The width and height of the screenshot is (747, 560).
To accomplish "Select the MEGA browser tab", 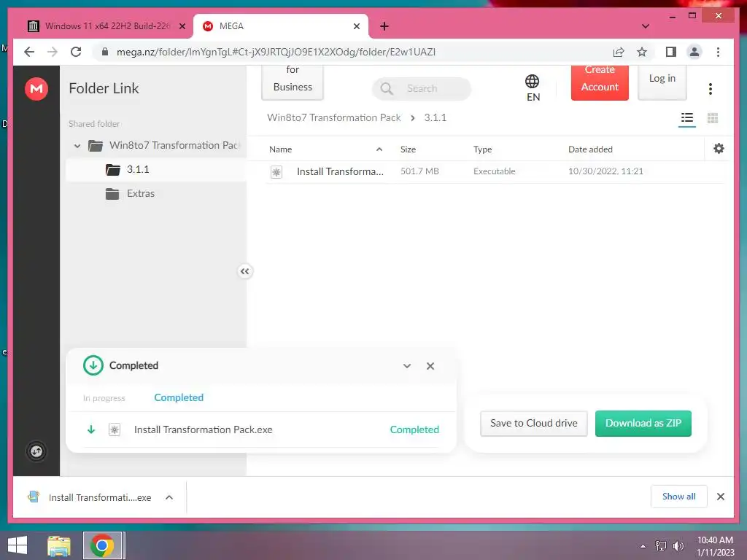I will click(281, 26).
